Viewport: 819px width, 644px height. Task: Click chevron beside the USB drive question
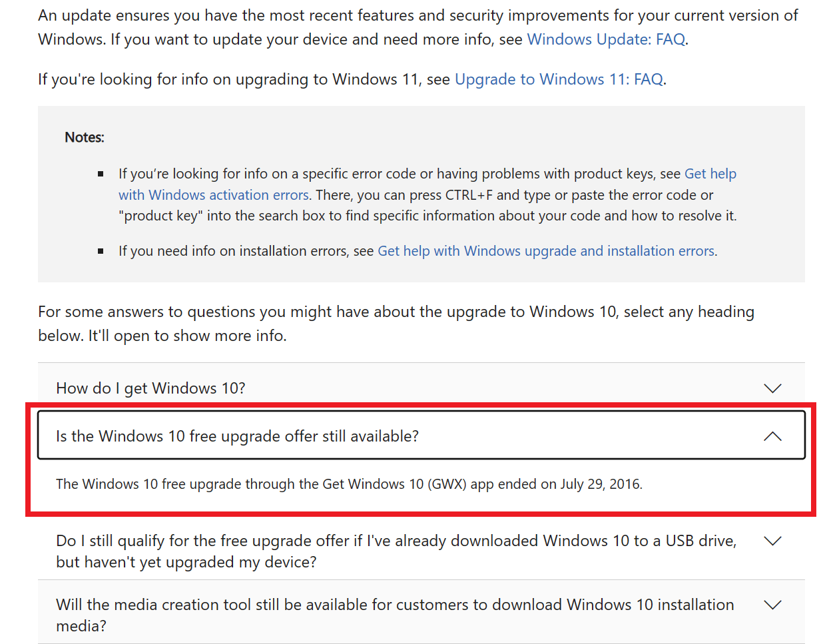[772, 541]
